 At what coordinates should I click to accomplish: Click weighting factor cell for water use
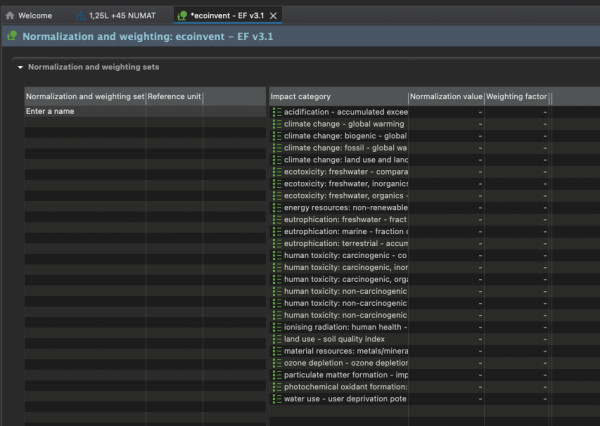(517, 399)
